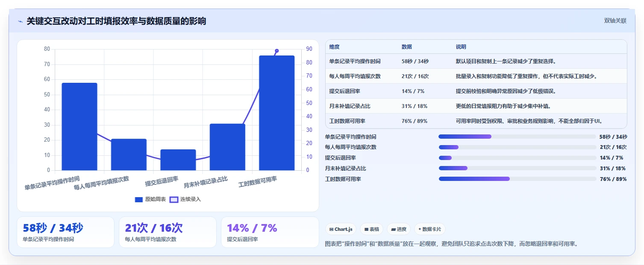Click the 58秒 / 34秒 table cell
Viewport: 644px width, 265px height.
(415, 61)
